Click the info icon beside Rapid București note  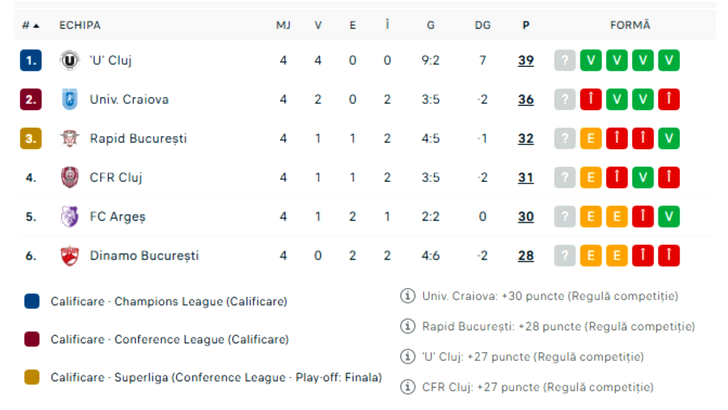(x=407, y=326)
